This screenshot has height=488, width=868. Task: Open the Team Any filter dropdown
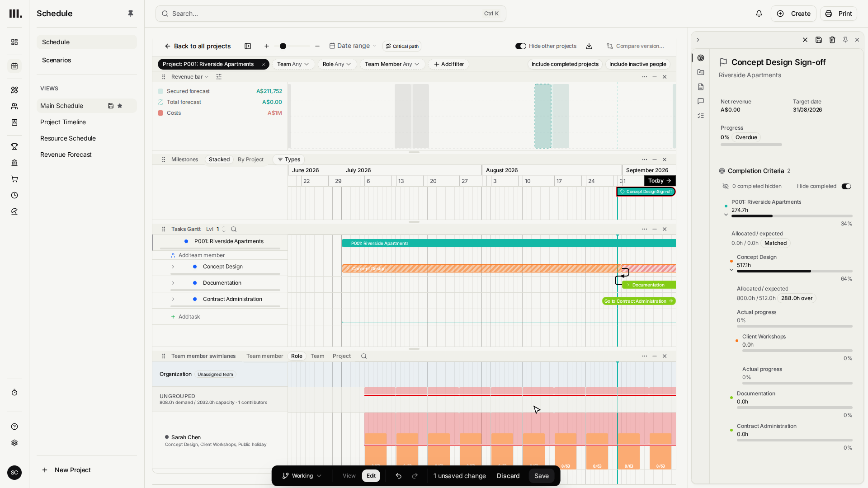(293, 64)
